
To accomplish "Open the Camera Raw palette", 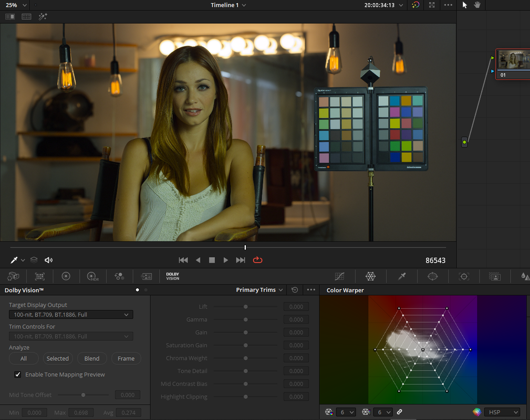I will click(x=13, y=276).
